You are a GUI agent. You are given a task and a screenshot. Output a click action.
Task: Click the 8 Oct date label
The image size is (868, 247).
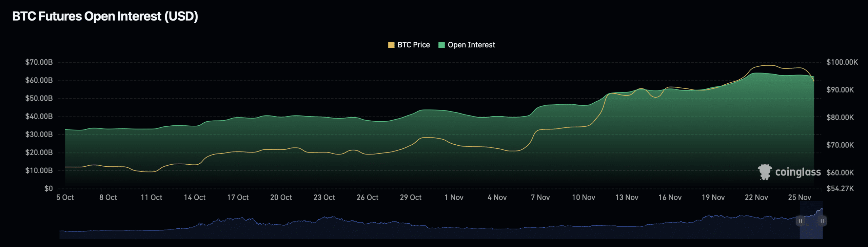[x=108, y=197]
